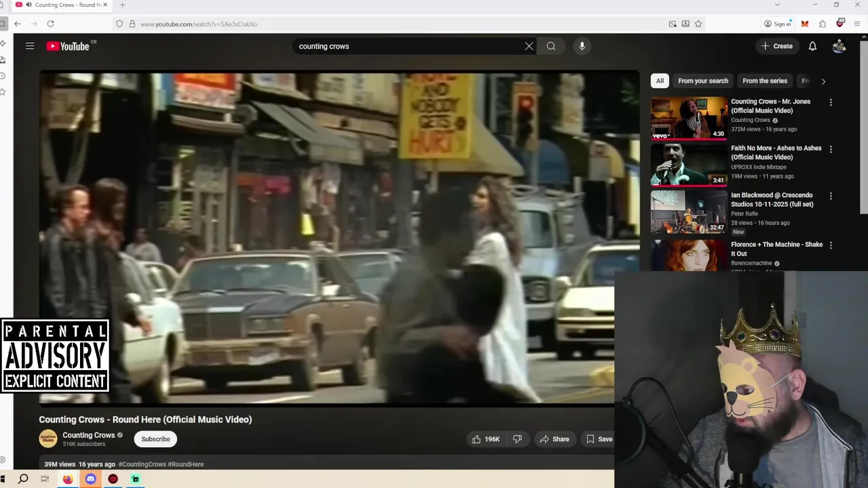
Task: Click in the YouTube search field
Action: (x=407, y=46)
